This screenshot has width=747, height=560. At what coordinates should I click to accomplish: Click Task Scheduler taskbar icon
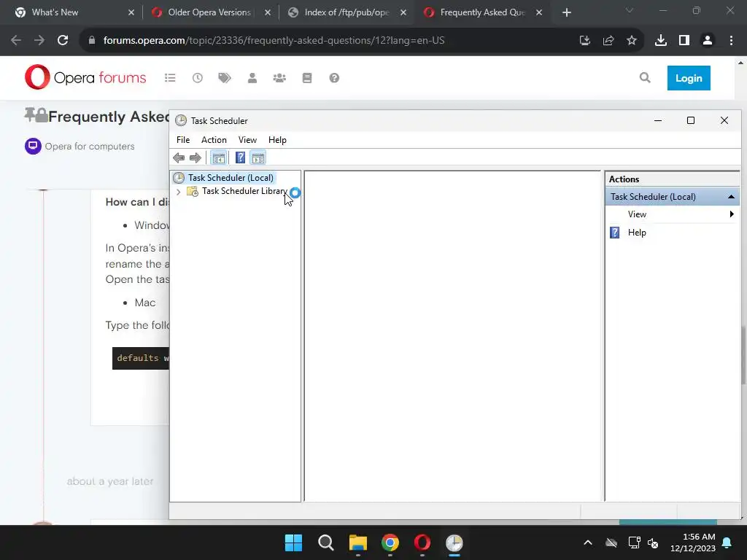click(454, 542)
